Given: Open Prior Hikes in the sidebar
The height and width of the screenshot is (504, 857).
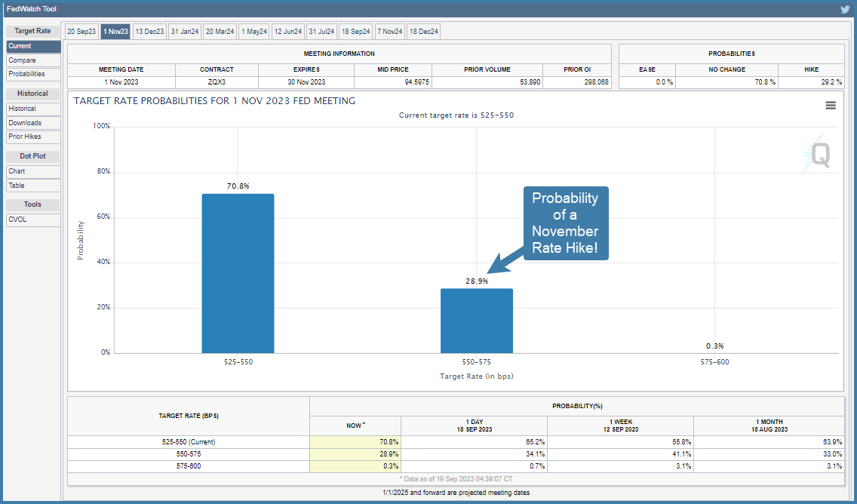Looking at the screenshot, I should (33, 137).
